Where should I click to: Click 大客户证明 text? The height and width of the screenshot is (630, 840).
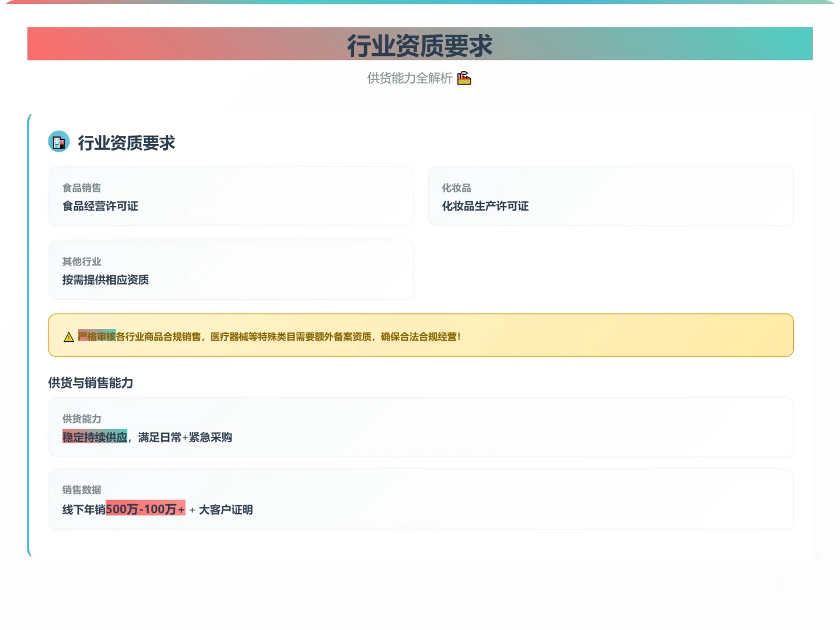click(226, 510)
